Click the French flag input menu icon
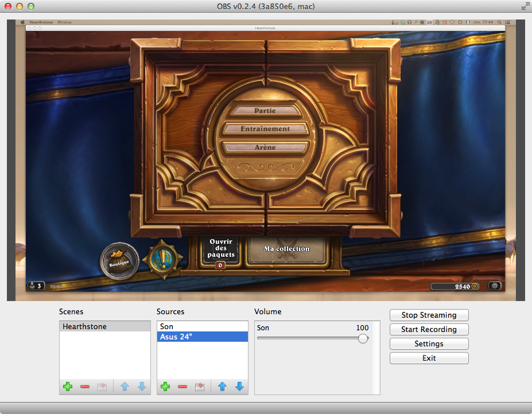Screen dimensions: 532x414 (468, 22)
